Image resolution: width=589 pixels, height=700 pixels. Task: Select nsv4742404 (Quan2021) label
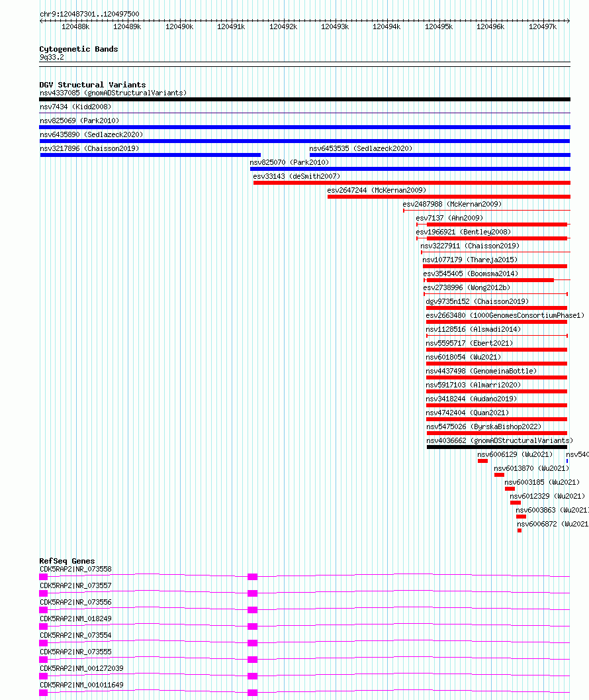(467, 413)
